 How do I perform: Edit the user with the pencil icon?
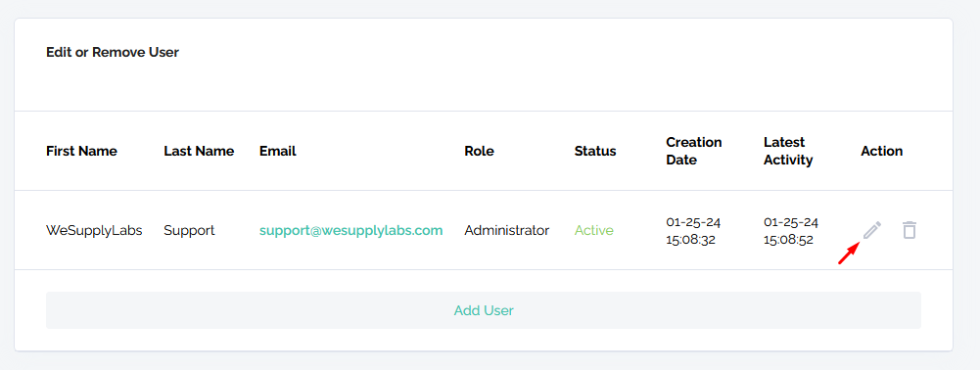coord(872,230)
